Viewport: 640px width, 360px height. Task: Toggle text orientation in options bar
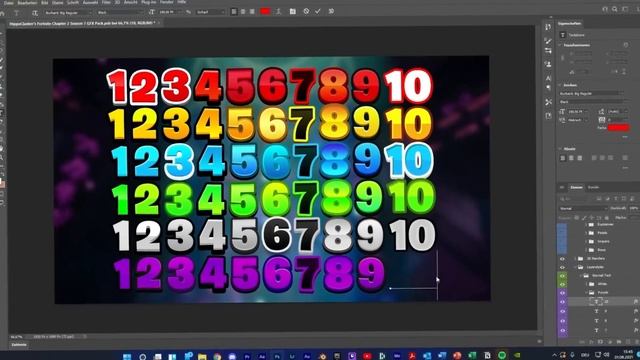[35, 13]
